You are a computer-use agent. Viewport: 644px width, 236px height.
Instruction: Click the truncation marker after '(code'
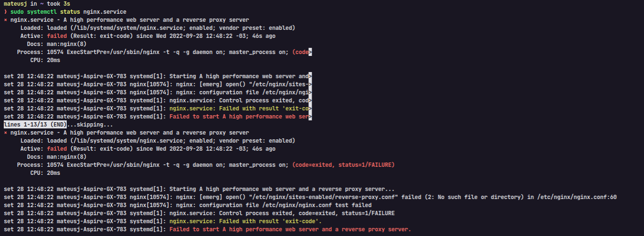310,52
